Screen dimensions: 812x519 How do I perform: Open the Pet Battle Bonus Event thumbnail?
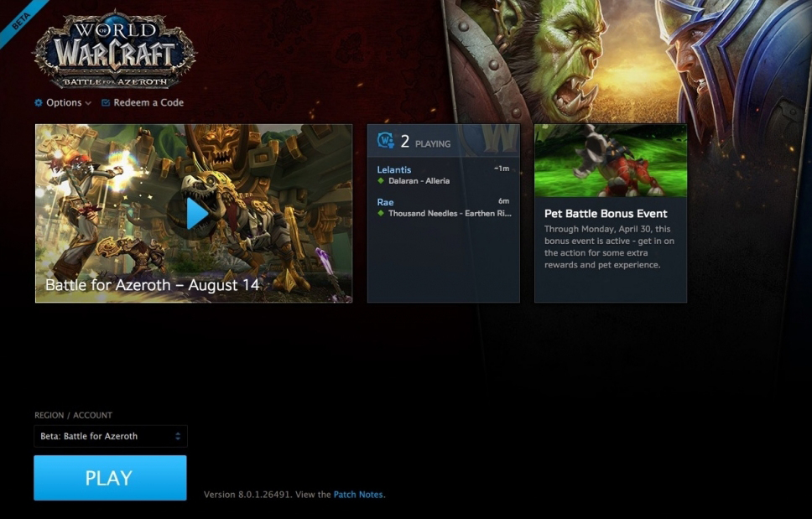point(611,160)
